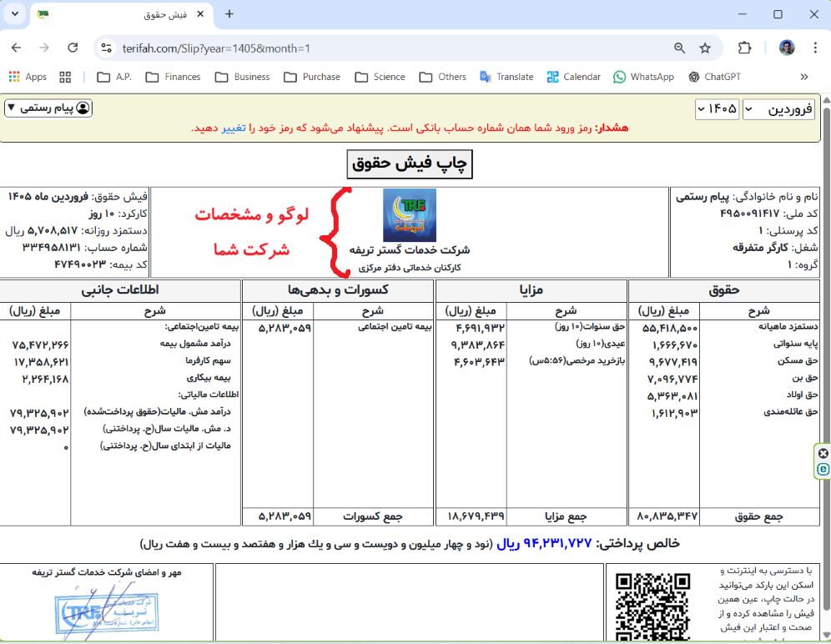
Task: Open the Finances bookmark folder
Action: pos(173,77)
